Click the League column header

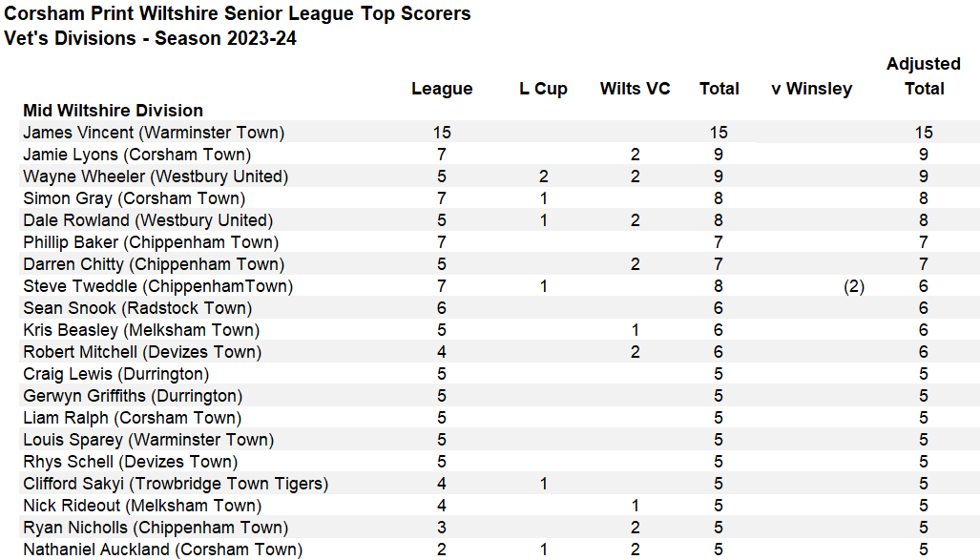[442, 89]
